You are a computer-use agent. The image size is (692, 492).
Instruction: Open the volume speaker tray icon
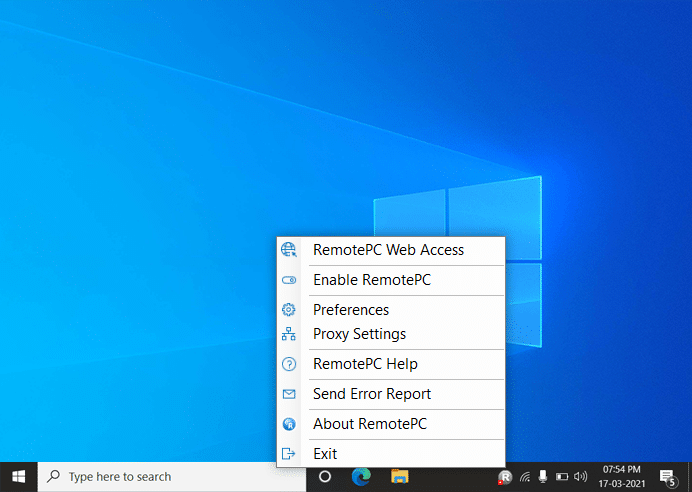580,477
